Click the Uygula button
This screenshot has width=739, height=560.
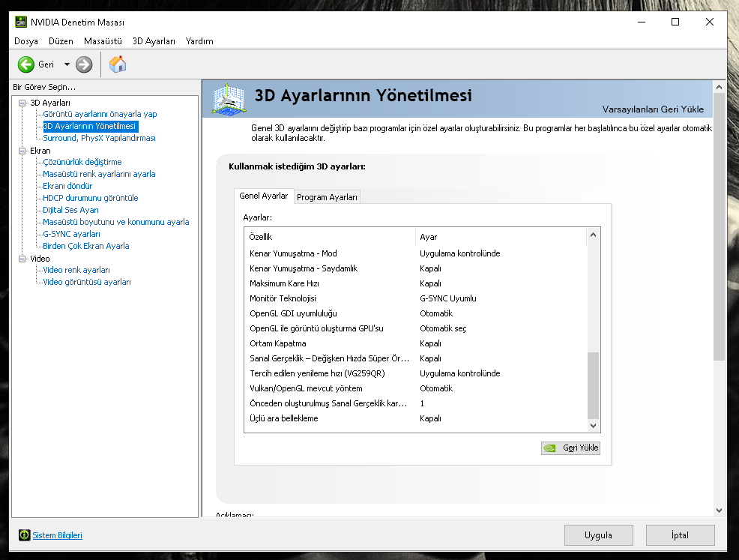pyautogui.click(x=598, y=535)
